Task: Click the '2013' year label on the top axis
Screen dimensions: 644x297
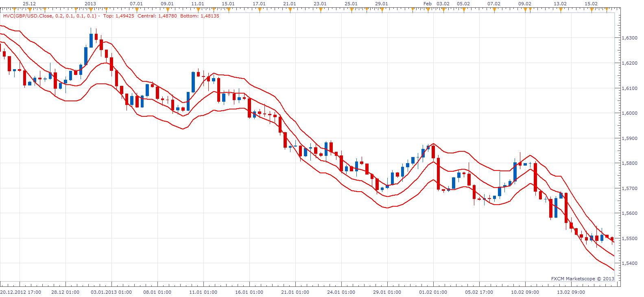Action: (x=90, y=4)
